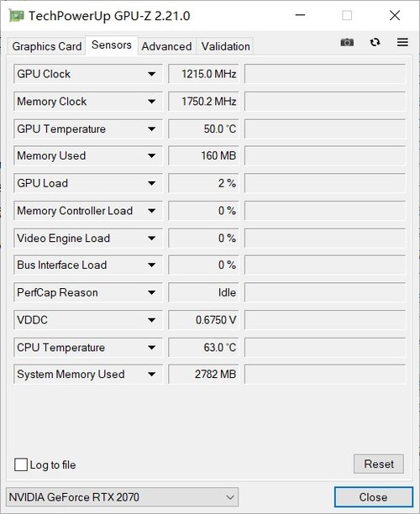420x514 pixels.
Task: Expand the PerfCap Reason dropdown
Action: pos(151,292)
